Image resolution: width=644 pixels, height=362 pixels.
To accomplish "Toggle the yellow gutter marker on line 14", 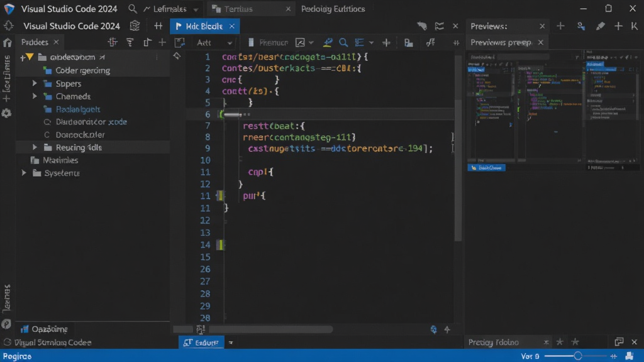I will [220, 245].
